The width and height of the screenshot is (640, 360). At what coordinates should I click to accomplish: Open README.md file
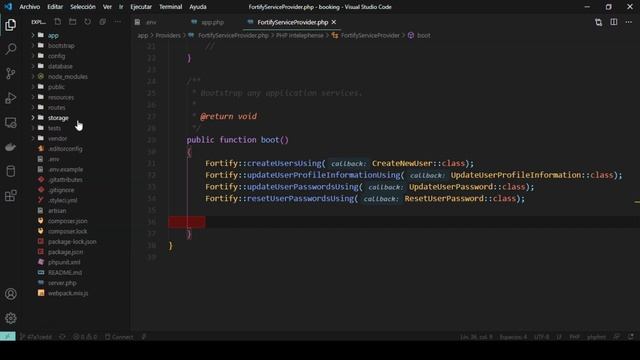(65, 273)
